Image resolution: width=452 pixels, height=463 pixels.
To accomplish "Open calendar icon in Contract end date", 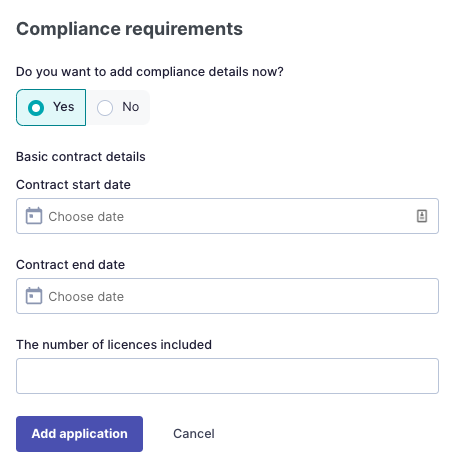I will [34, 296].
